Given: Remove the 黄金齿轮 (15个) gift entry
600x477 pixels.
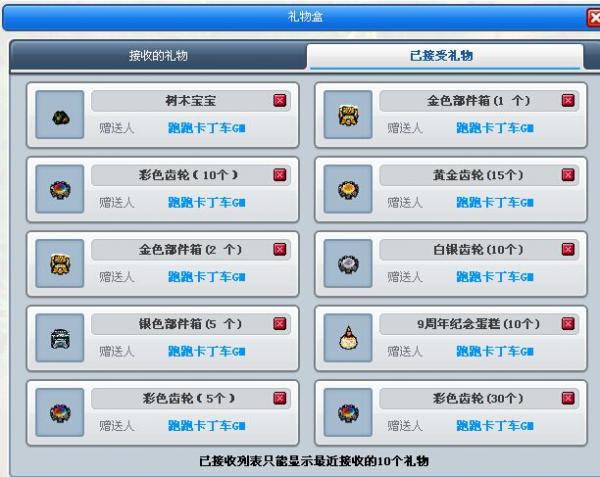Looking at the screenshot, I should coord(568,175).
